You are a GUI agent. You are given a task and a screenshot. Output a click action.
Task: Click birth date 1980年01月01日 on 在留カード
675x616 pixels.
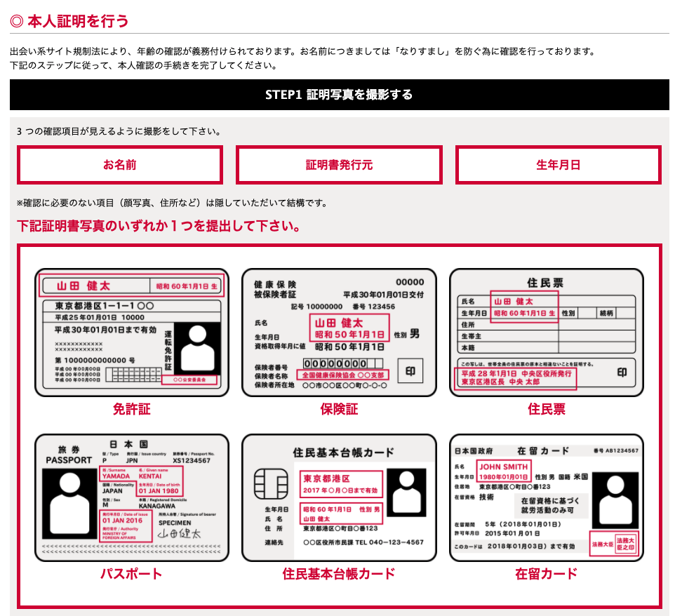click(503, 477)
